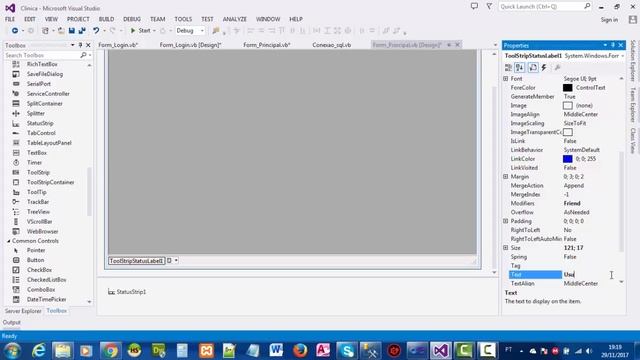This screenshot has height=360, width=640.
Task: Open the PROJECT menu
Action: (x=78, y=19)
